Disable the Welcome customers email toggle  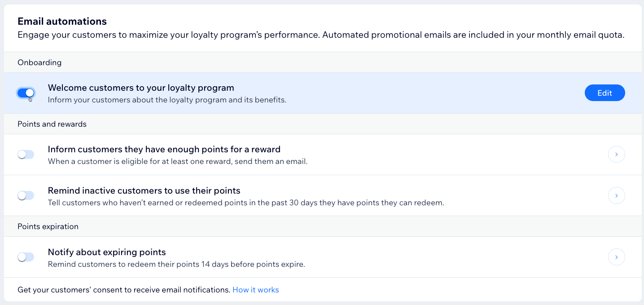pyautogui.click(x=26, y=93)
